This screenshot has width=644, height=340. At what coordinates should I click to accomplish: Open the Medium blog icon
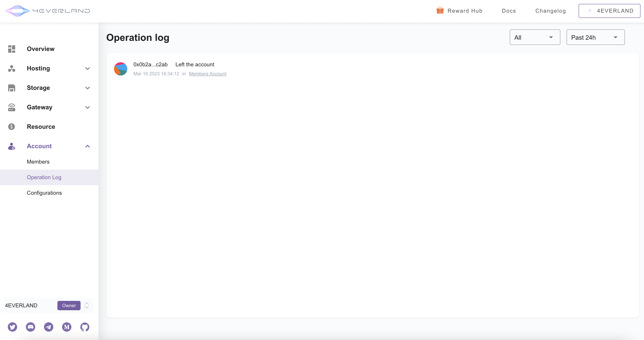pyautogui.click(x=67, y=327)
